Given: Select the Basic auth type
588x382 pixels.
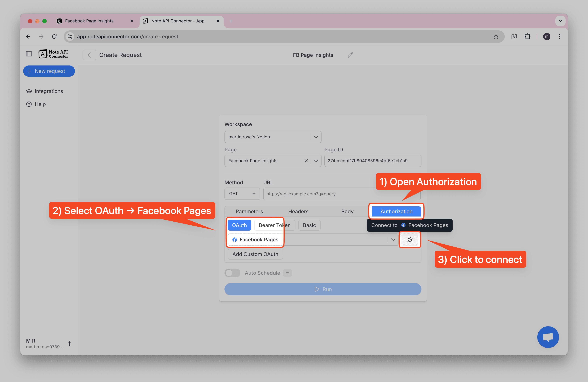Looking at the screenshot, I should [309, 225].
